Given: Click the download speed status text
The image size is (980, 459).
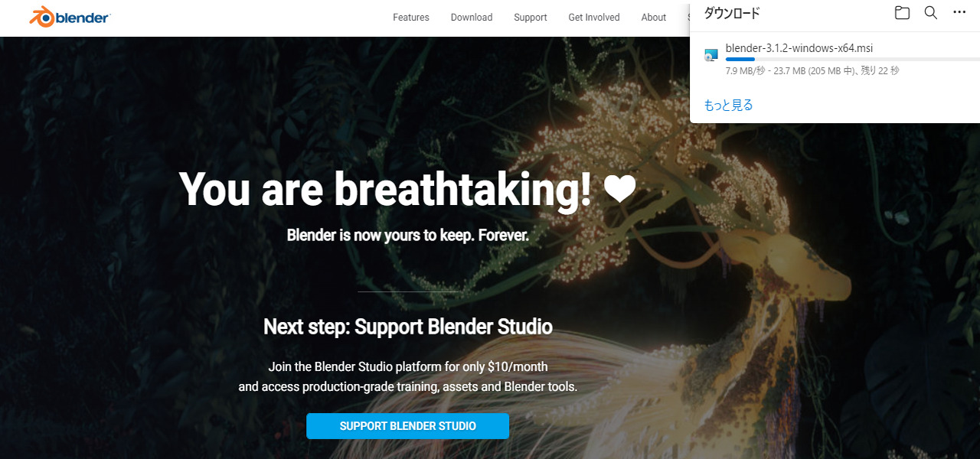Looking at the screenshot, I should (x=812, y=71).
